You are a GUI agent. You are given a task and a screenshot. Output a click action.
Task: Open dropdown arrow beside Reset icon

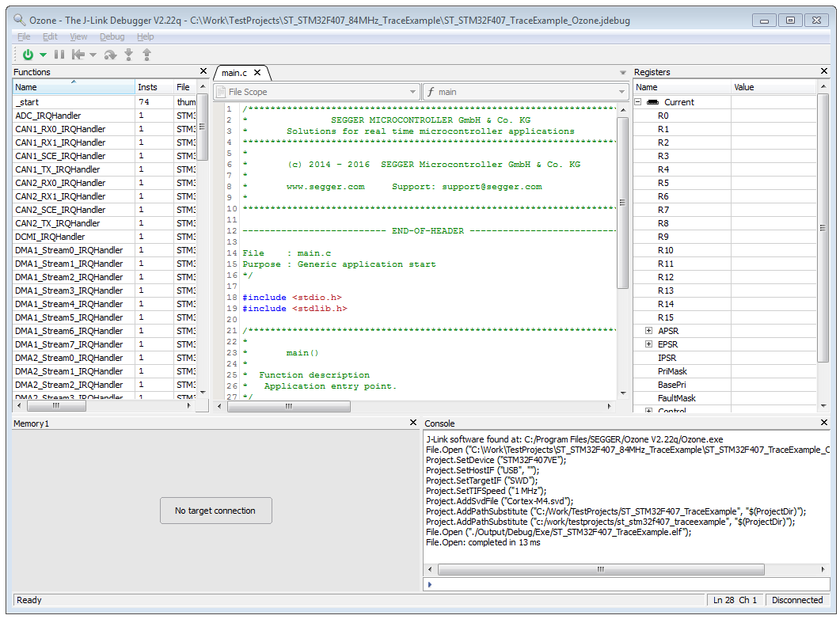click(93, 55)
